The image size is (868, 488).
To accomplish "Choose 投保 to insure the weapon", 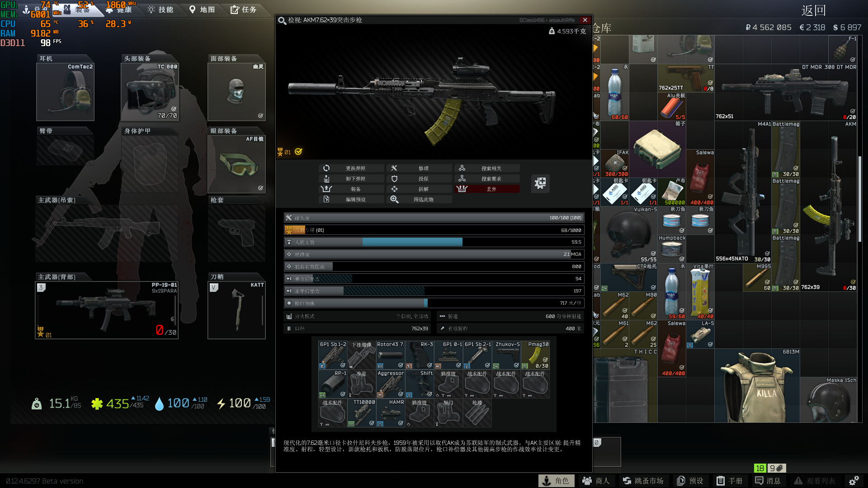I will [x=420, y=178].
